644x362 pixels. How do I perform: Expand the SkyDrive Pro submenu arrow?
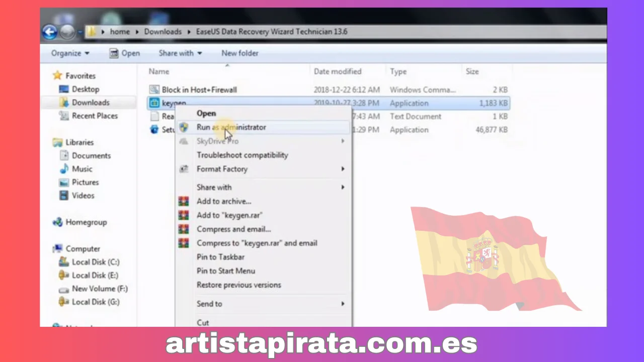(x=343, y=142)
